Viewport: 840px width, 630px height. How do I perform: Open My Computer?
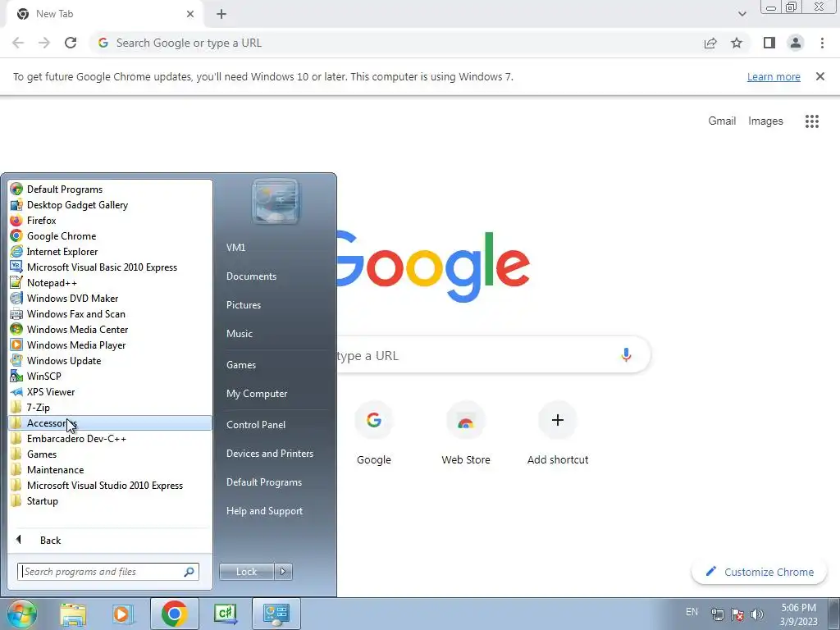[x=257, y=394]
